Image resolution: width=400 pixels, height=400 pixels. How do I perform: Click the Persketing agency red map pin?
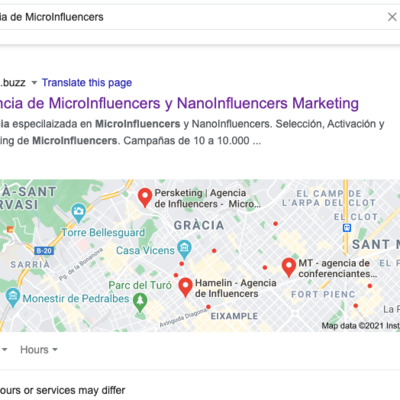click(145, 198)
